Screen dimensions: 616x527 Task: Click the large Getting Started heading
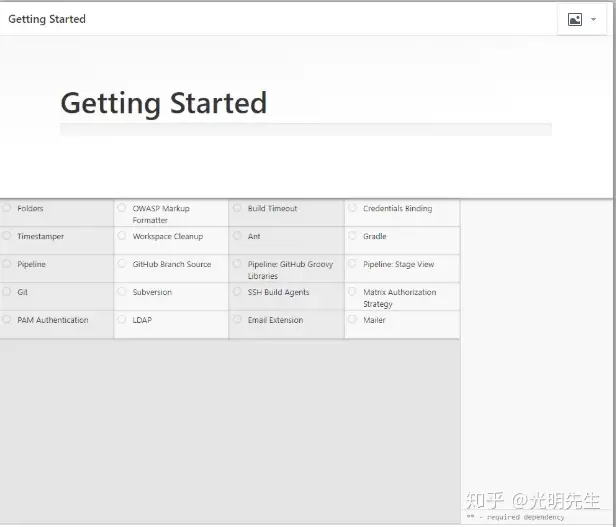pyautogui.click(x=164, y=103)
